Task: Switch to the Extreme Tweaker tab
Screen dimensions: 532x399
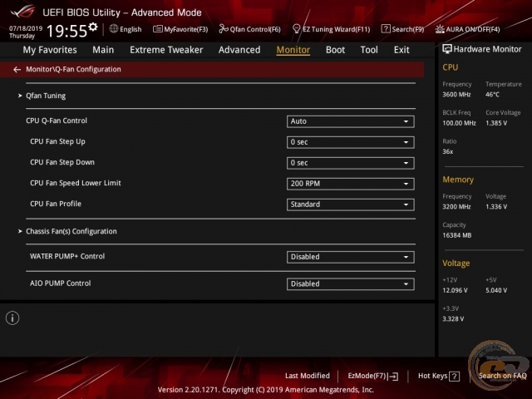Action: [166, 50]
